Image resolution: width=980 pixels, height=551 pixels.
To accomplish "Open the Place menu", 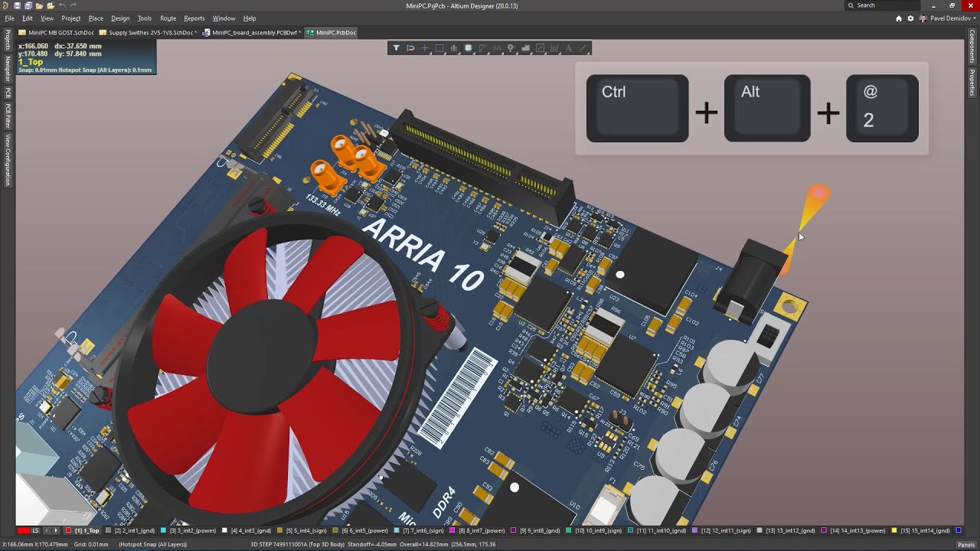I will (x=96, y=18).
